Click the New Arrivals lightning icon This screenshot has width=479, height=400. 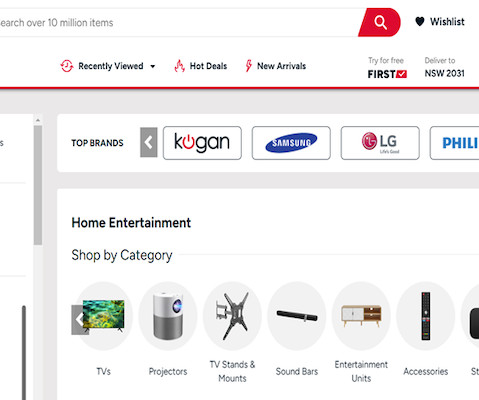point(248,66)
